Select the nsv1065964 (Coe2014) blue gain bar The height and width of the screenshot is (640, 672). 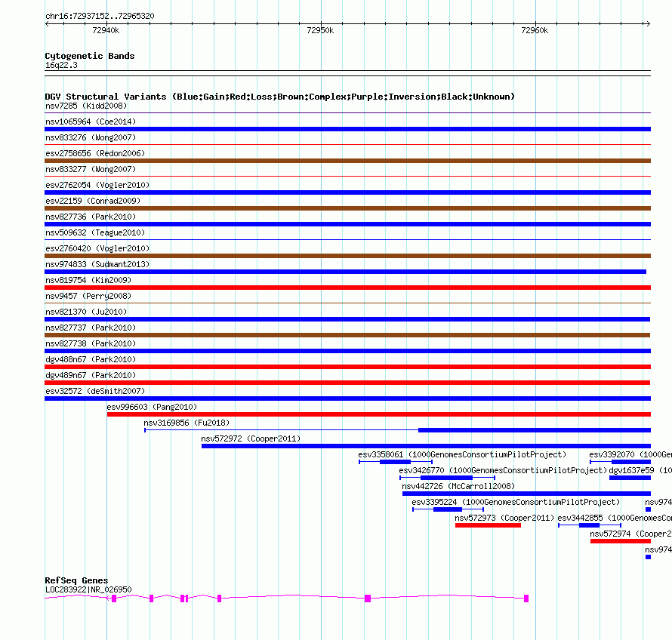click(347, 129)
